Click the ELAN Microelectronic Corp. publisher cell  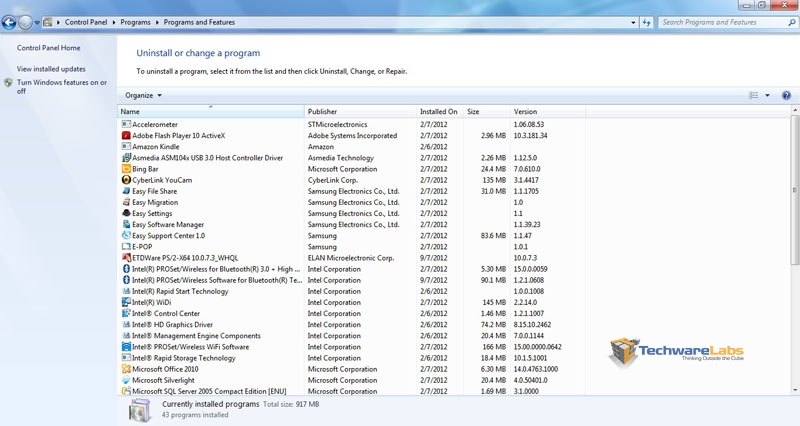click(x=351, y=258)
